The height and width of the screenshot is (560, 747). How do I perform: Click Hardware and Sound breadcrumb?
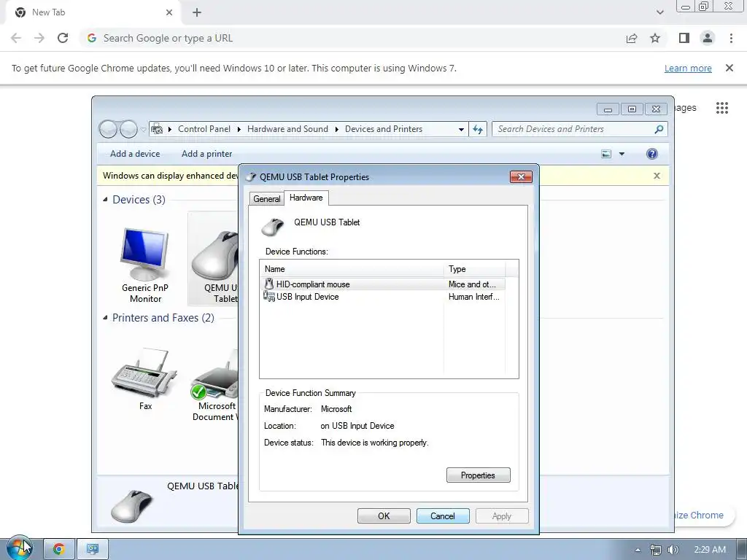coord(287,129)
